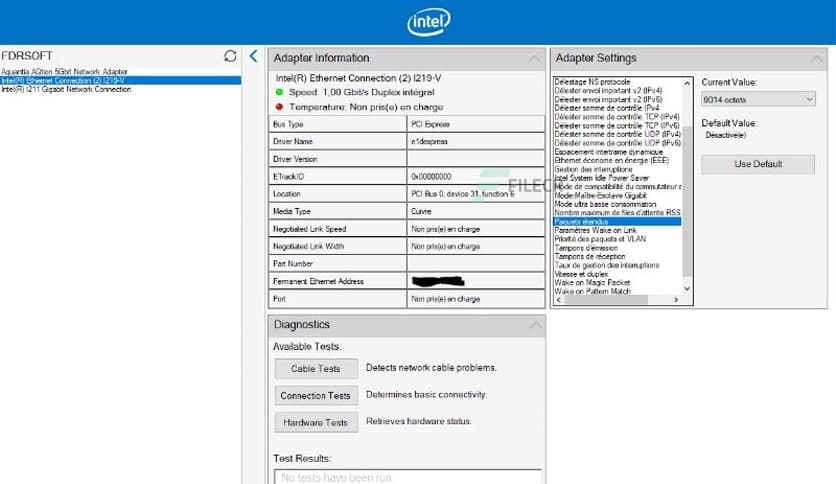836x484 pixels.
Task: Select Délester envoi important v2 (IPv4) setting
Action: tap(608, 91)
